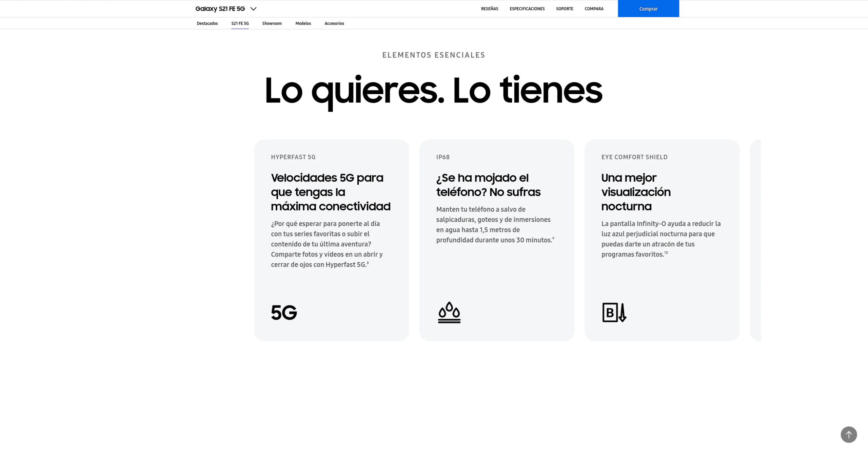Screen dimensions: 868x451
Task: Click the Compara link
Action: (x=594, y=9)
